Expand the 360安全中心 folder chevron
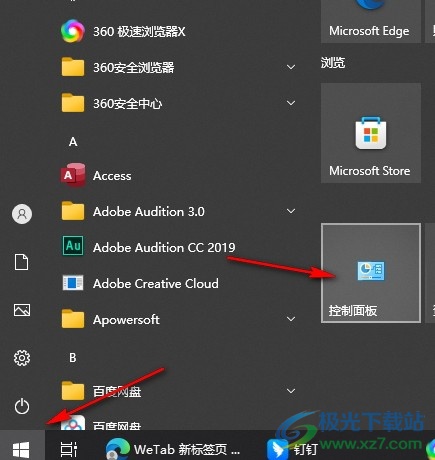Viewport: 435px width, 460px height. click(x=291, y=103)
